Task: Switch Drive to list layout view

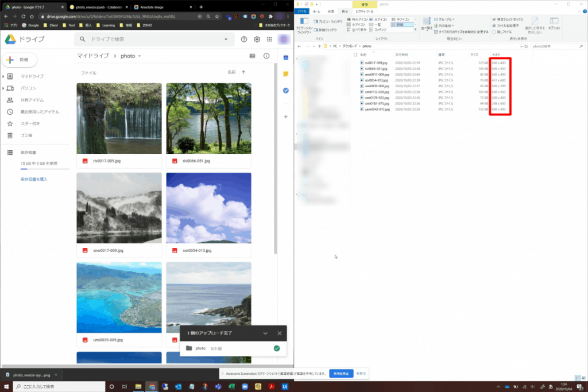Action: coord(252,56)
